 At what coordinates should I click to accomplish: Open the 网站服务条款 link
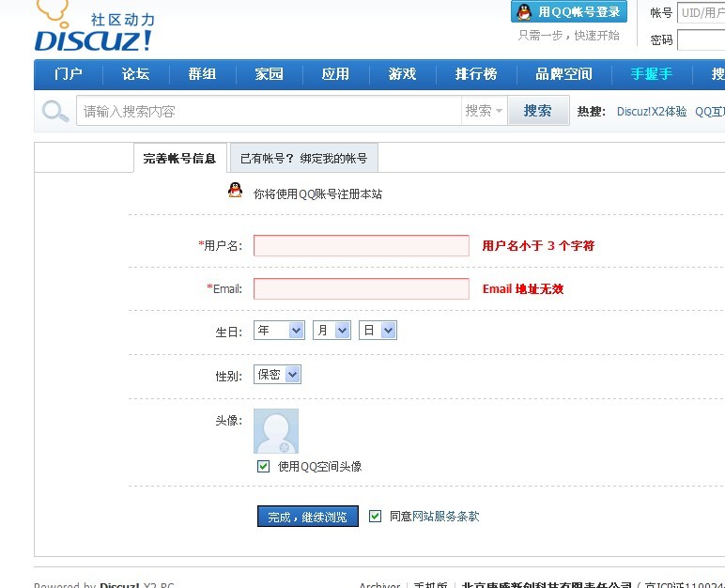[x=446, y=517]
